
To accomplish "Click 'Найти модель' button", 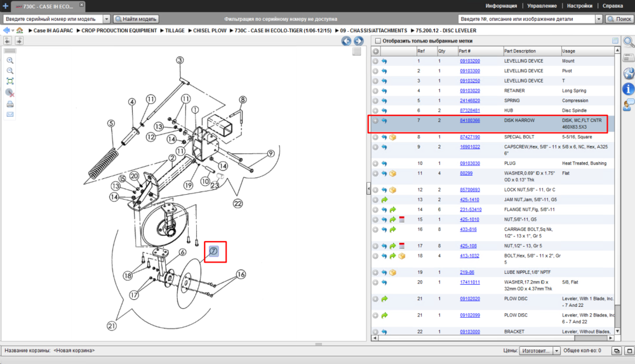I will 136,19.
